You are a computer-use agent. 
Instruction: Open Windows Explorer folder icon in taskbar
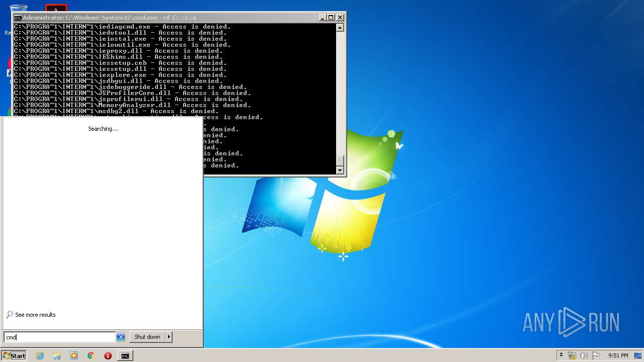[x=57, y=355]
